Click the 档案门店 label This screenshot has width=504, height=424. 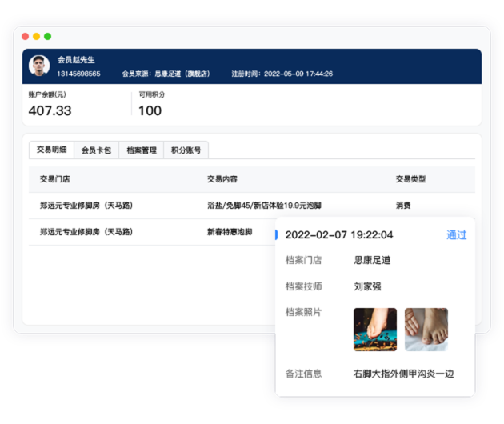303,260
